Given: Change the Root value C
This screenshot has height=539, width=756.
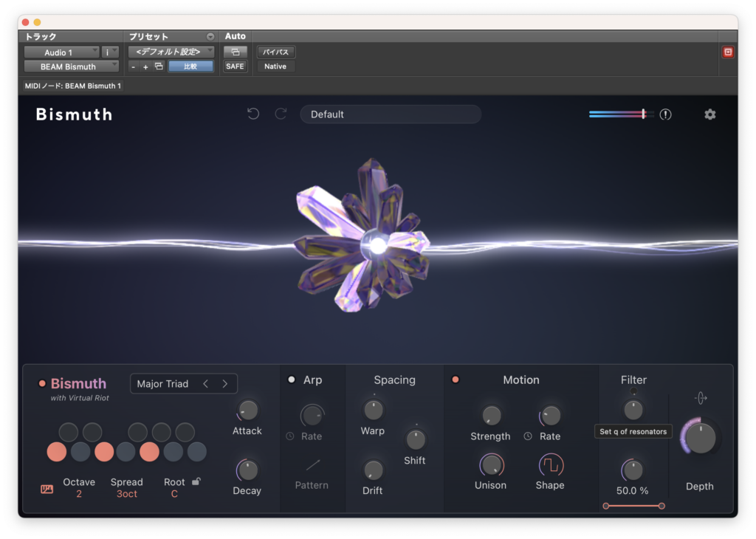Looking at the screenshot, I should pyautogui.click(x=174, y=494).
